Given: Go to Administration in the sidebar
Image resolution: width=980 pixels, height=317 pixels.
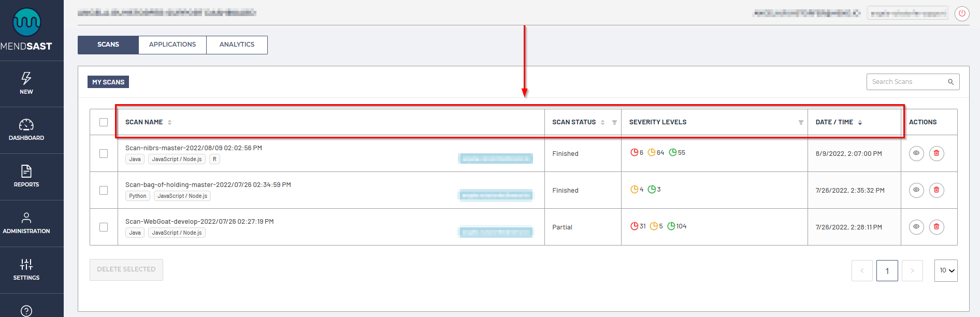Looking at the screenshot, I should click(26, 223).
